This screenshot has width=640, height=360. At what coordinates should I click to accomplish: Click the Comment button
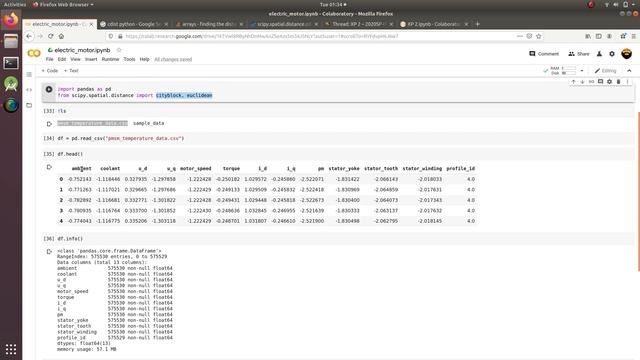pyautogui.click(x=544, y=53)
